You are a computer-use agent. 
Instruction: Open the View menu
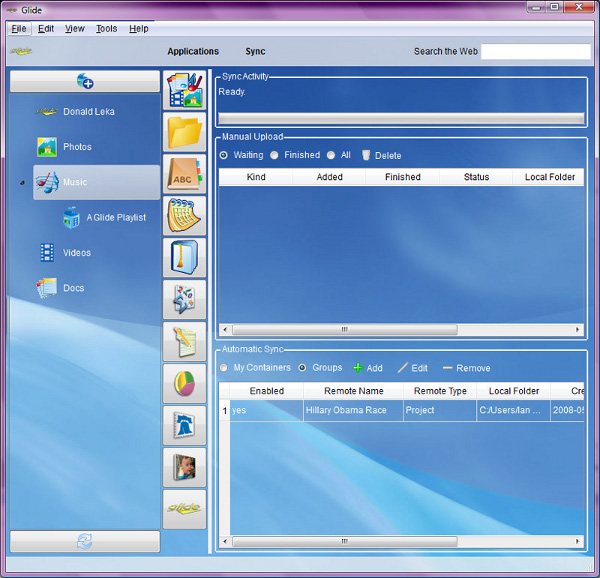pyautogui.click(x=75, y=29)
